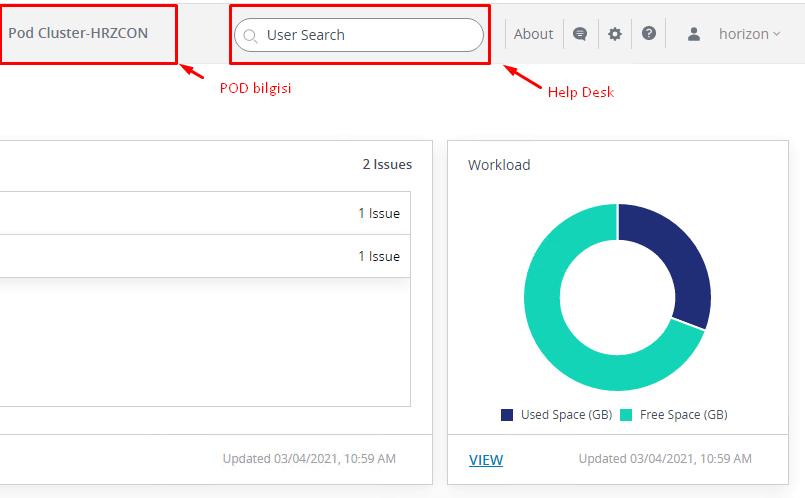Focus the User Search input field
The height and width of the screenshot is (498, 805).
pos(370,35)
